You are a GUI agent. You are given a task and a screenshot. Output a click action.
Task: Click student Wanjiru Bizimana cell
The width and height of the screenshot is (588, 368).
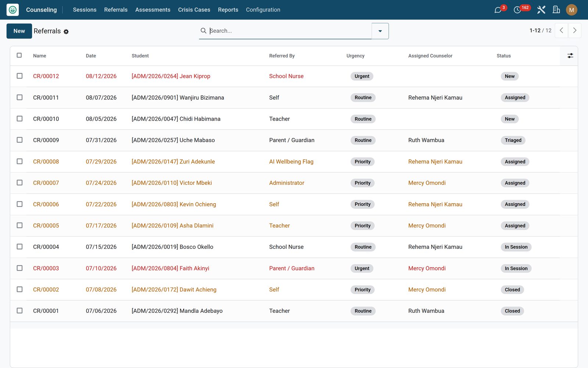click(x=178, y=98)
